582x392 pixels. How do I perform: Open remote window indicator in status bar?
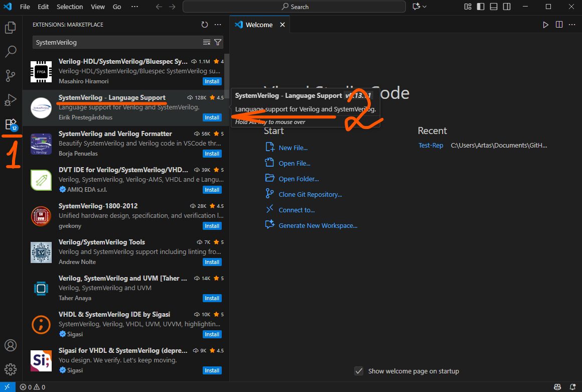pyautogui.click(x=8, y=387)
